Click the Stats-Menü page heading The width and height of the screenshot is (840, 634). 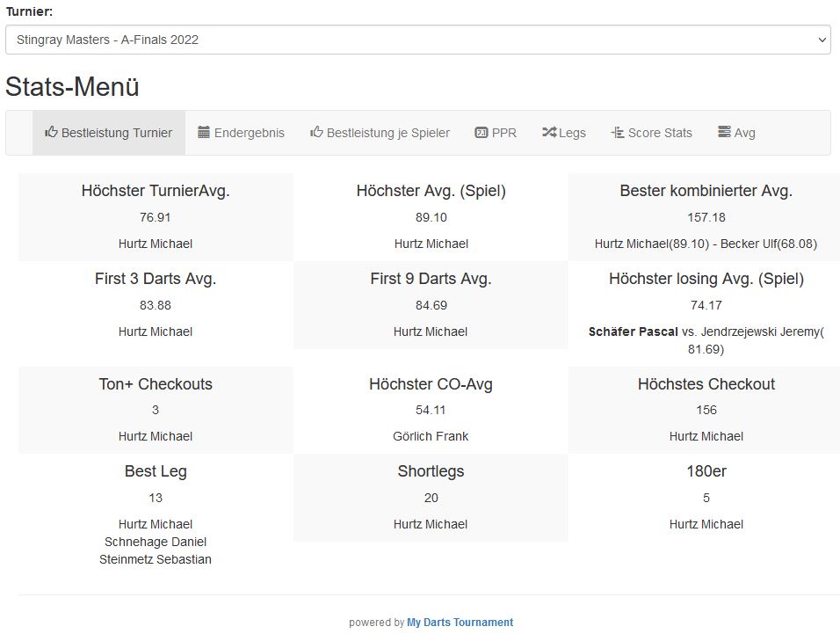click(x=72, y=87)
